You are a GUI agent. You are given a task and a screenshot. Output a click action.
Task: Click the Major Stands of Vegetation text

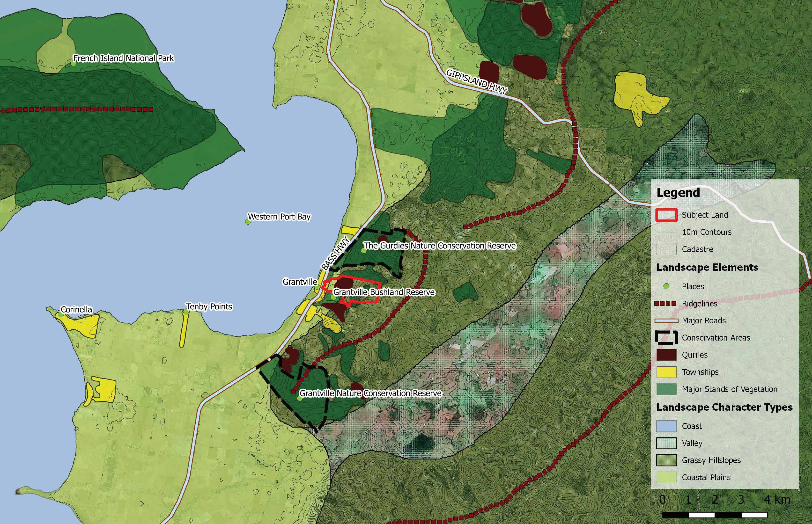pyautogui.click(x=730, y=389)
